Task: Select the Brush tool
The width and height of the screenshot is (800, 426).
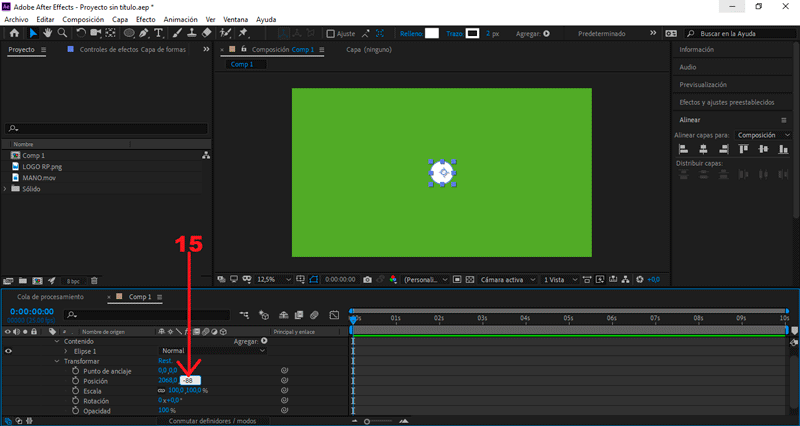Action: coord(177,33)
